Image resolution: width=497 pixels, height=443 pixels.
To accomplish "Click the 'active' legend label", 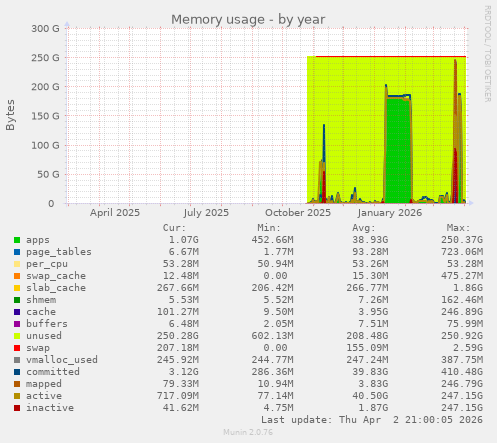I will pos(44,396).
